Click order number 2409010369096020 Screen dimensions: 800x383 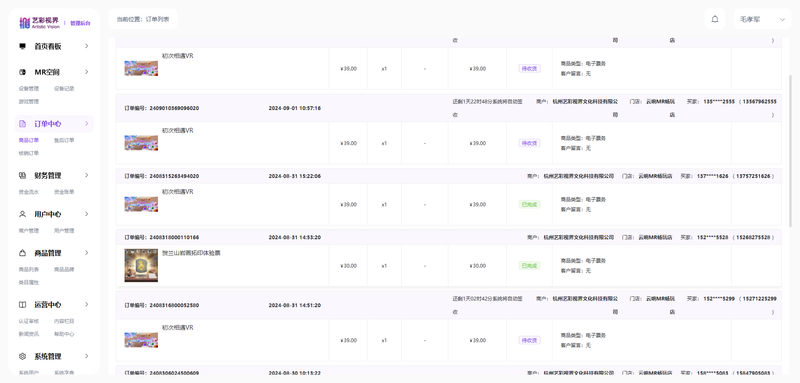tap(174, 108)
